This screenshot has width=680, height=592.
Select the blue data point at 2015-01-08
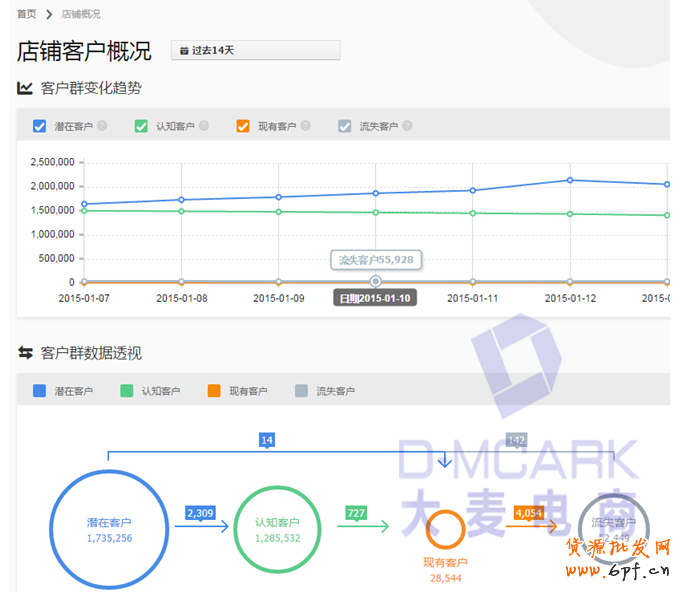coord(182,200)
